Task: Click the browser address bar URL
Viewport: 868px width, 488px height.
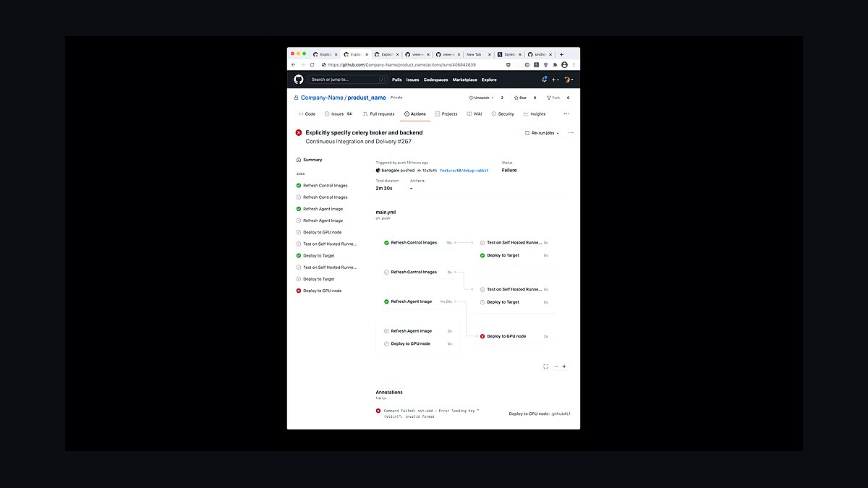Action: [x=402, y=64]
